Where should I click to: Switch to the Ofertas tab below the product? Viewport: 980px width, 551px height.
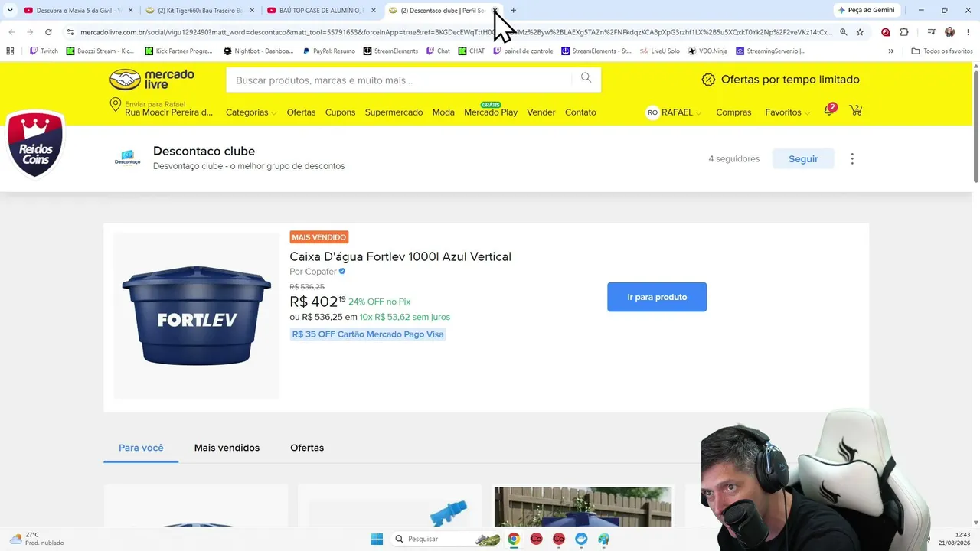[x=307, y=448]
